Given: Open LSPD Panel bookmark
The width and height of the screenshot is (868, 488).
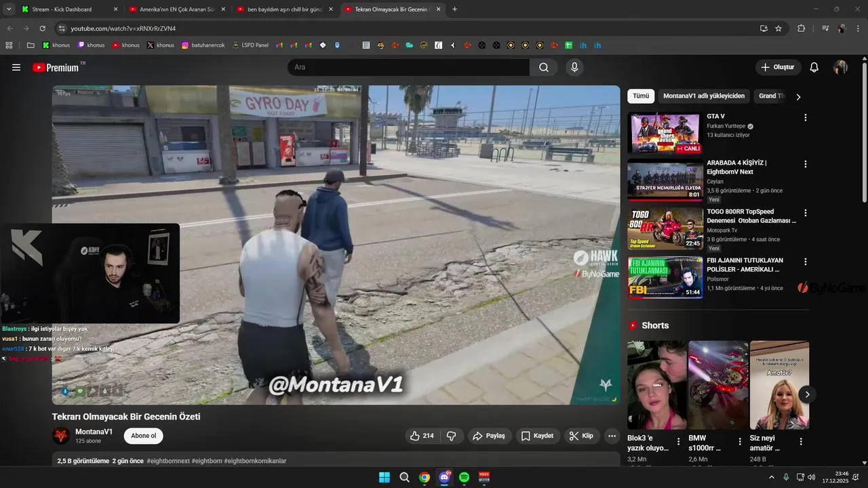Looking at the screenshot, I should [250, 45].
